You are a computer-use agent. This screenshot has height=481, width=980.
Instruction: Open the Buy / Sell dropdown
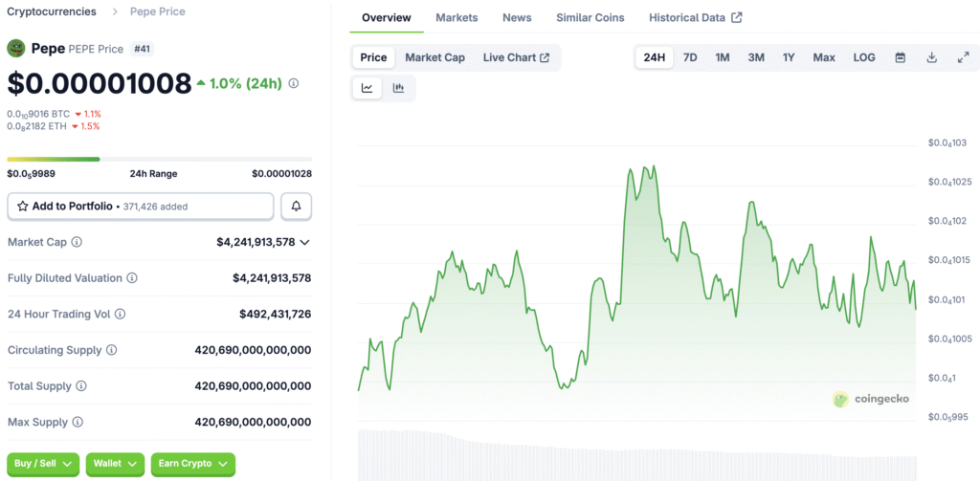tap(43, 464)
